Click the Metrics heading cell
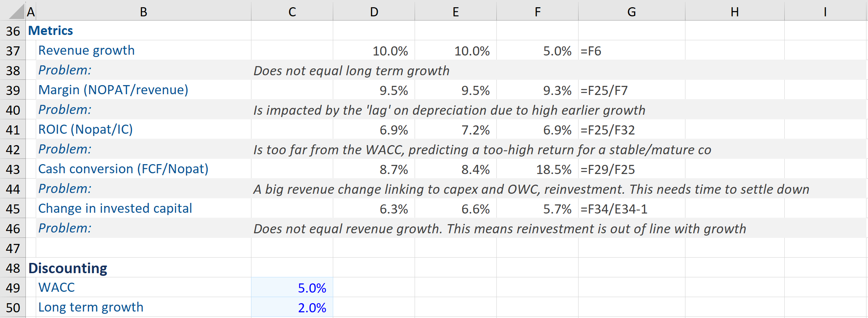The height and width of the screenshot is (318, 868). 51,31
